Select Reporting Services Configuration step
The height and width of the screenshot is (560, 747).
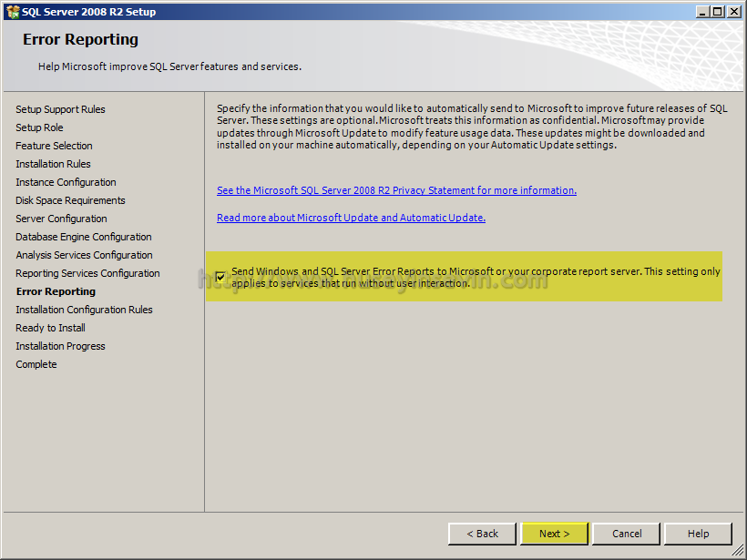tap(87, 273)
